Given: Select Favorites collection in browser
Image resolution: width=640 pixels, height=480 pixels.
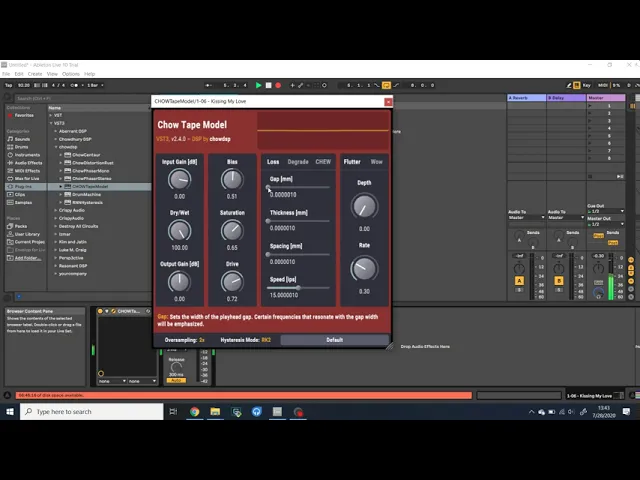Looking at the screenshot, I should [20, 116].
